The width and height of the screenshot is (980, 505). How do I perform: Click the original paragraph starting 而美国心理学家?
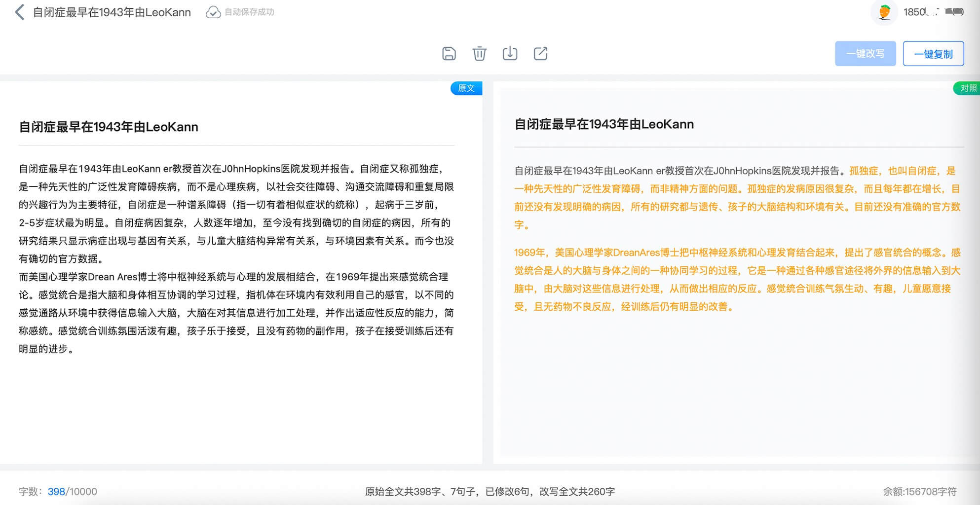(236, 313)
